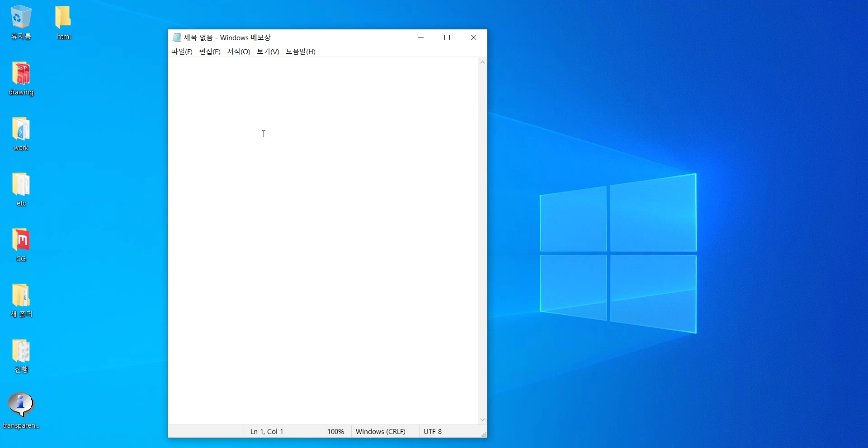Click the scrollbar up arrow in Notepad
The image size is (868, 448).
pos(482,62)
